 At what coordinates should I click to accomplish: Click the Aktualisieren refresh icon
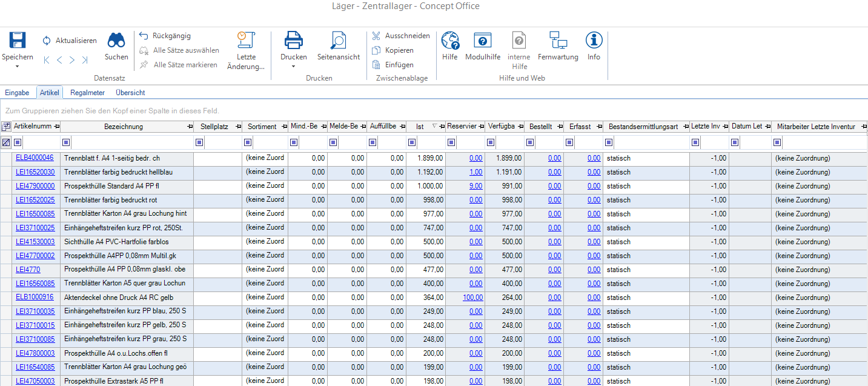[x=47, y=41]
